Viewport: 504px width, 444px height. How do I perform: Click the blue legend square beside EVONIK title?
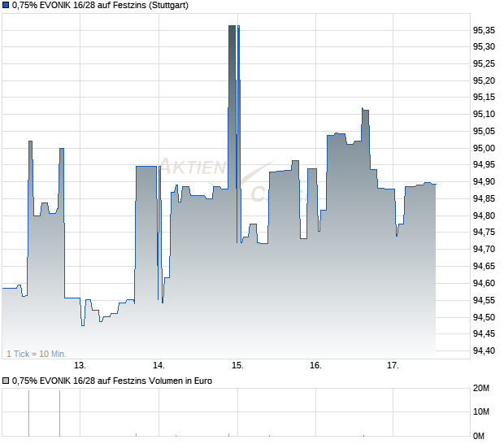(6, 5)
